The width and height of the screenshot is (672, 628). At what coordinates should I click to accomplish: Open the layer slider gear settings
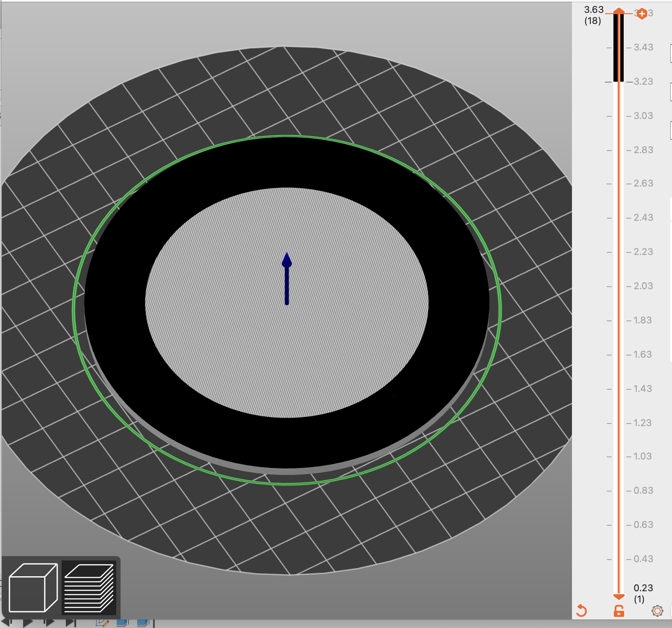[657, 611]
